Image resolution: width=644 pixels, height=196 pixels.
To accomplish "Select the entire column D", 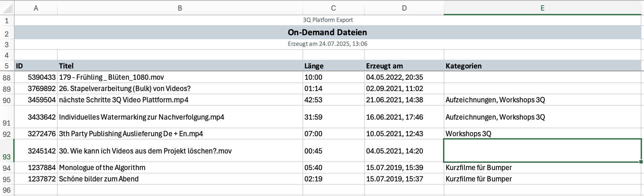I will pyautogui.click(x=404, y=8).
